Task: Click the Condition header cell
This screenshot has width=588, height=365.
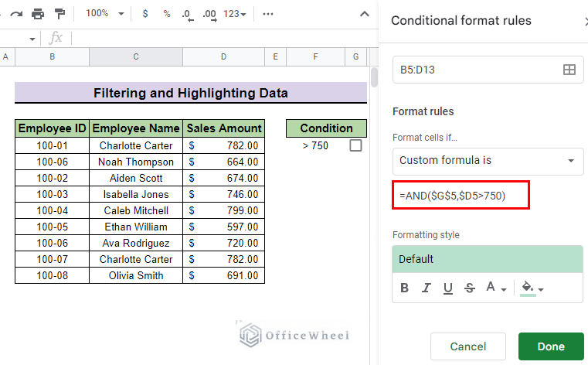Action: [x=326, y=128]
